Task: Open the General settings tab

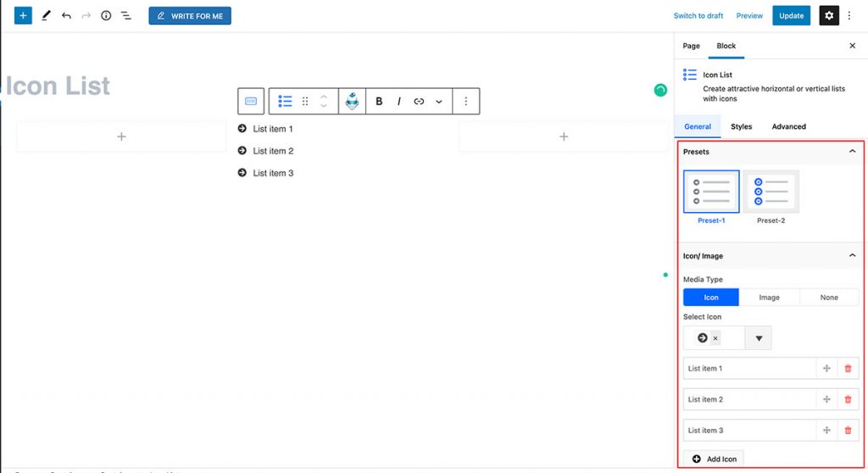Action: 697,126
